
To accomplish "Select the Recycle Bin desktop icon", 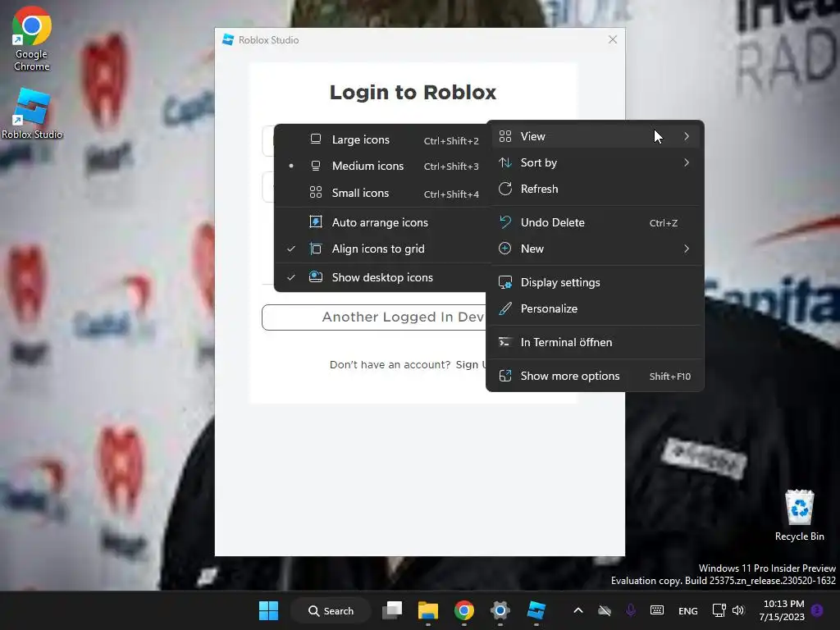I will (799, 515).
